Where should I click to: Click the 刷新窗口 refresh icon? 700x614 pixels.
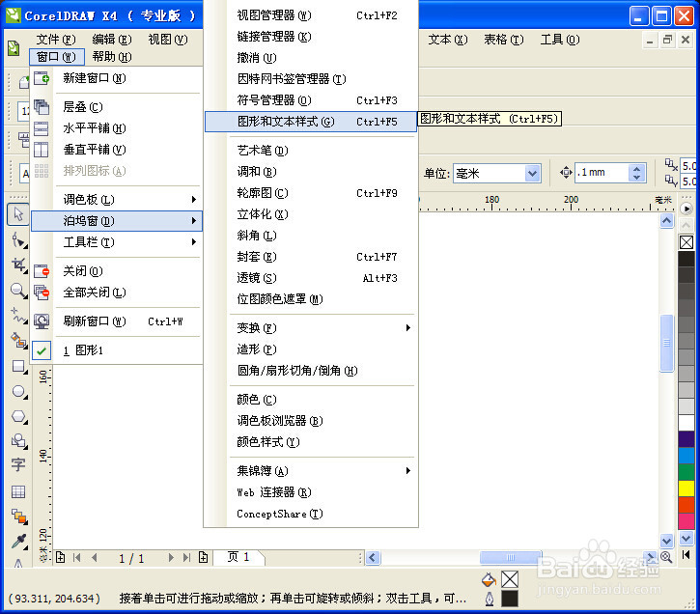click(x=42, y=321)
